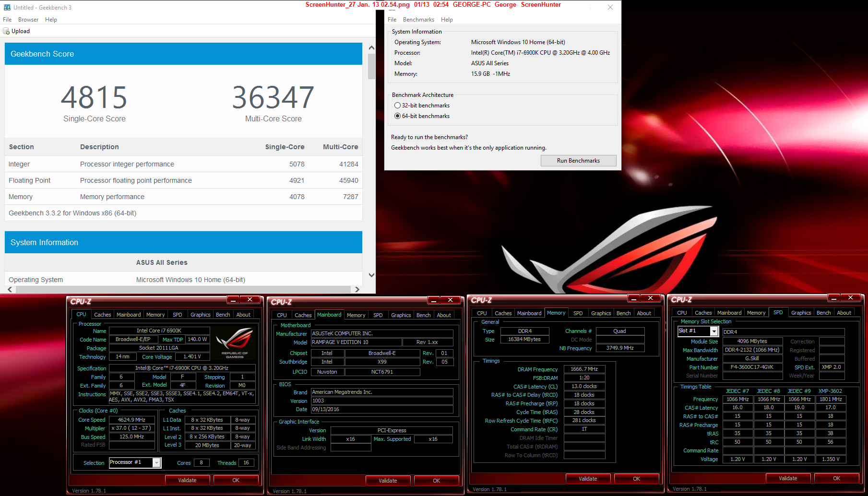
Task: Open Browser menu in Geekbench 3
Action: coord(28,20)
